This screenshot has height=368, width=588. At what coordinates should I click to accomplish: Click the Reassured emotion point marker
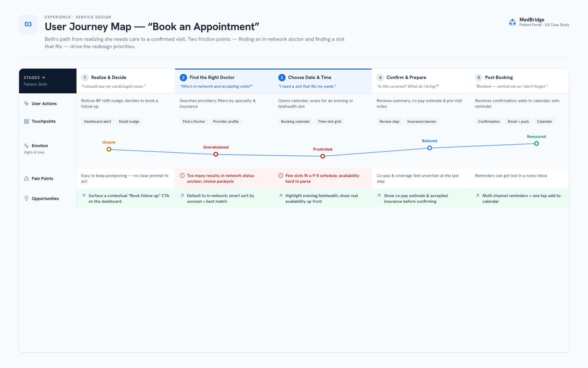point(537,144)
